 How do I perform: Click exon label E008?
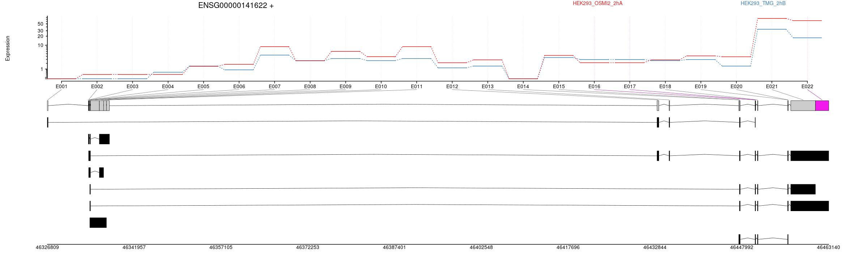(x=310, y=86)
